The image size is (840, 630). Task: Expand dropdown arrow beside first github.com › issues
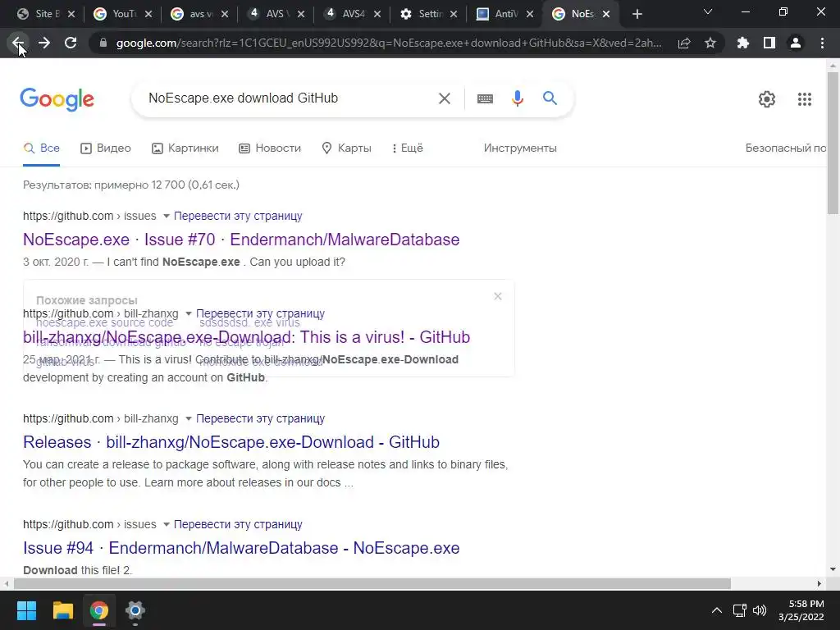[166, 216]
